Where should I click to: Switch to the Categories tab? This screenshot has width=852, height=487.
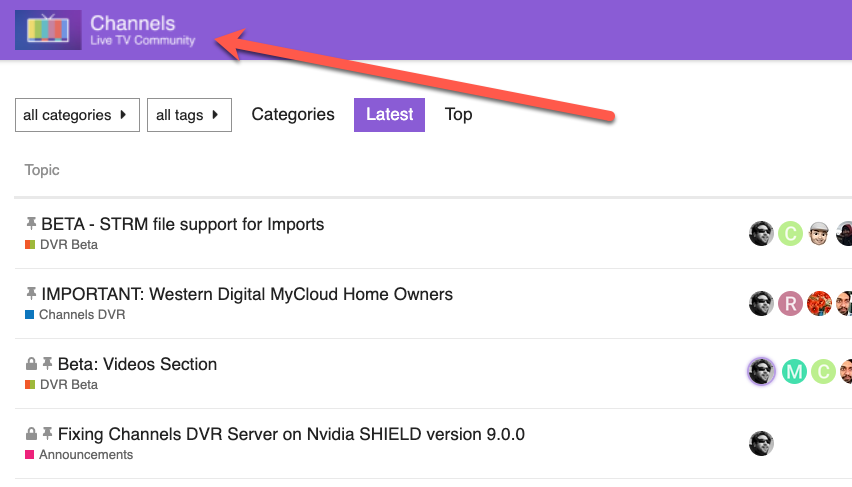click(x=293, y=114)
